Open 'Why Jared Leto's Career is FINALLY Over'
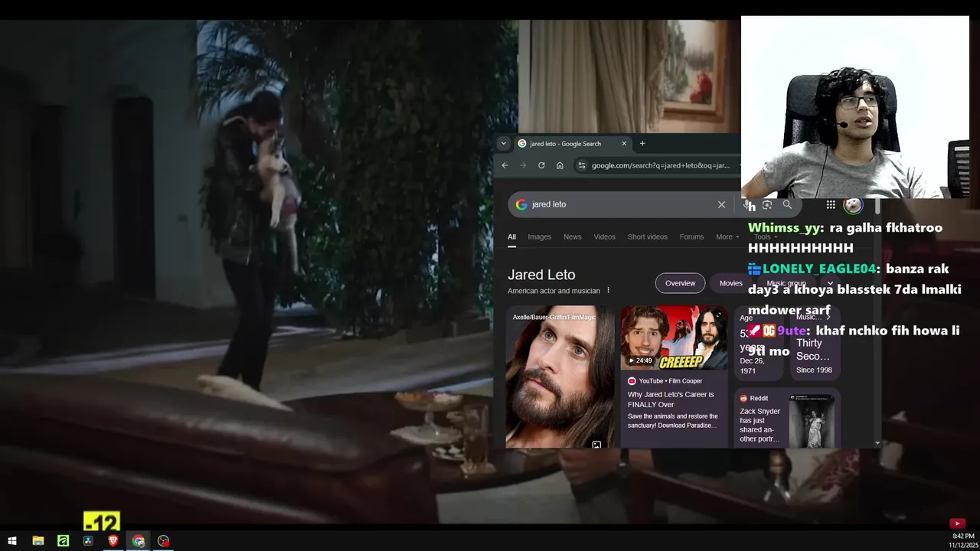980x551 pixels. 671,399
